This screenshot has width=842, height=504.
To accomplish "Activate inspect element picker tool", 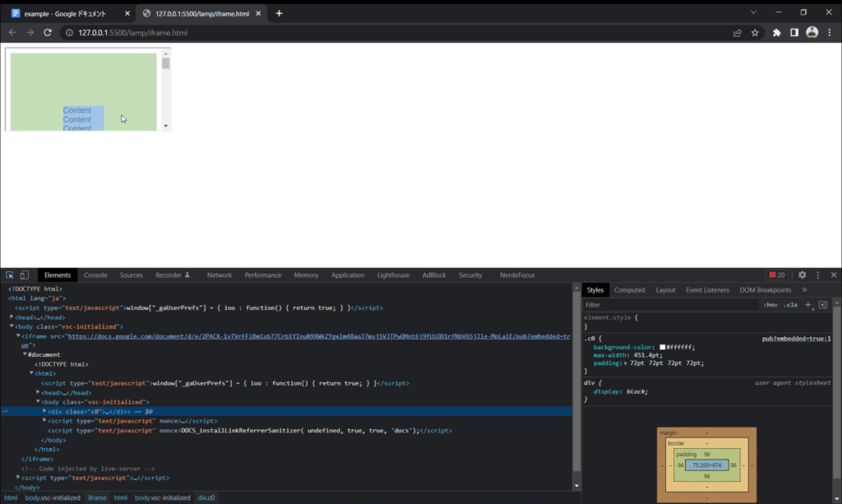I will tap(10, 275).
